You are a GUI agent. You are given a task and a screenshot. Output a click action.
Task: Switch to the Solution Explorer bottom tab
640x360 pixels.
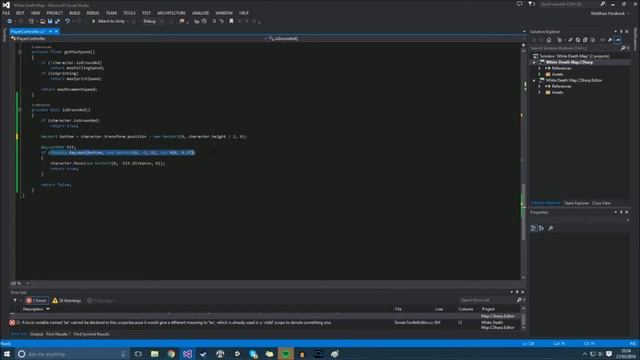point(545,203)
